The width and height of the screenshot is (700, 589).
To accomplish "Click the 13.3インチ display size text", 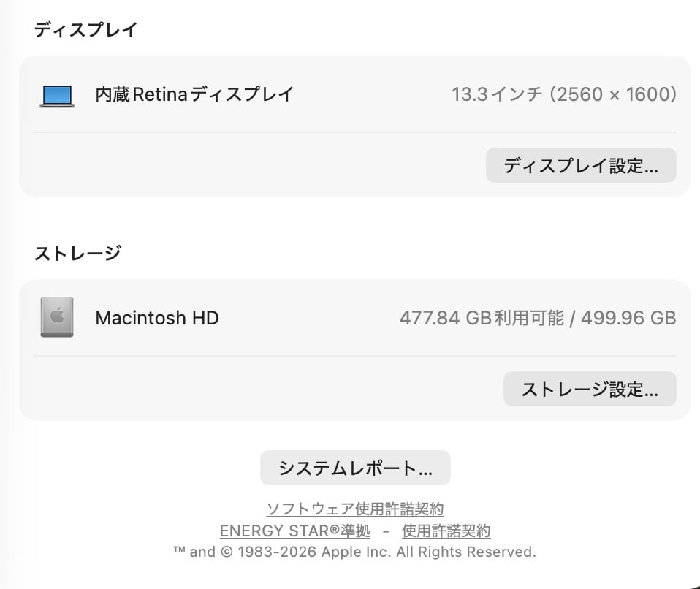I will coord(497,94).
